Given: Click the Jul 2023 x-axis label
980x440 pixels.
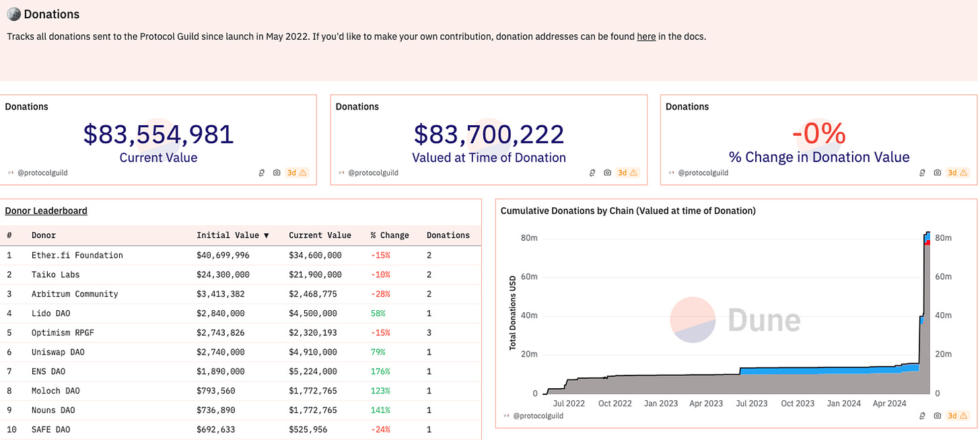Looking at the screenshot, I should tap(752, 404).
